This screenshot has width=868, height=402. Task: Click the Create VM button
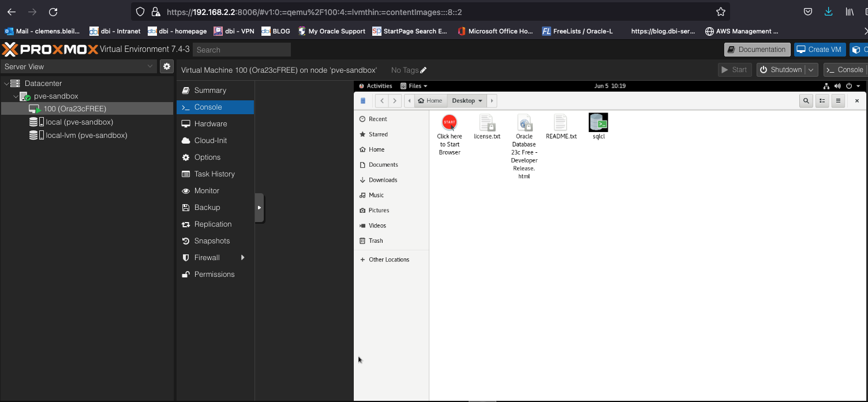819,50
